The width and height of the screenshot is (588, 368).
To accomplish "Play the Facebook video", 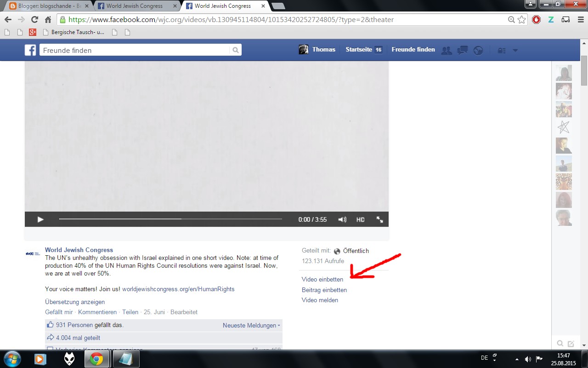I will 40,219.
